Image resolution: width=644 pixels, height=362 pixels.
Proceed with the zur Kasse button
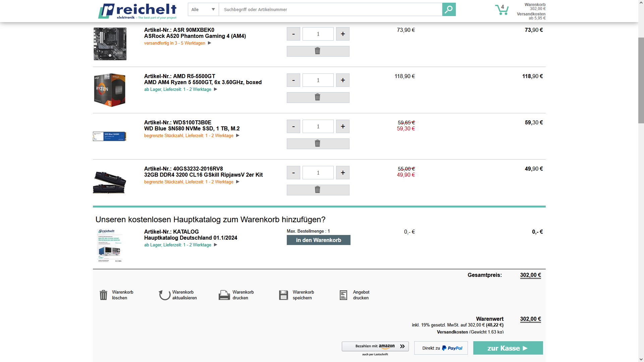pos(507,348)
